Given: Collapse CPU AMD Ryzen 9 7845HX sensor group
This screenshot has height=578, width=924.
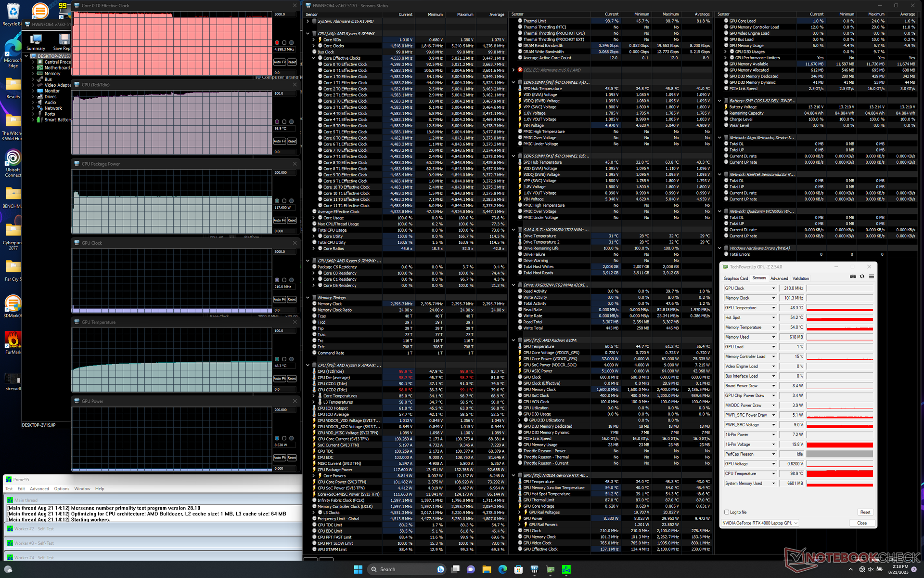Looking at the screenshot, I should tap(308, 34).
